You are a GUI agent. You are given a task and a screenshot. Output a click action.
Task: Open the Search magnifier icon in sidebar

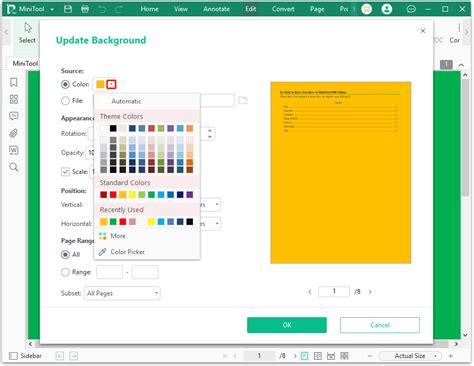point(14,167)
